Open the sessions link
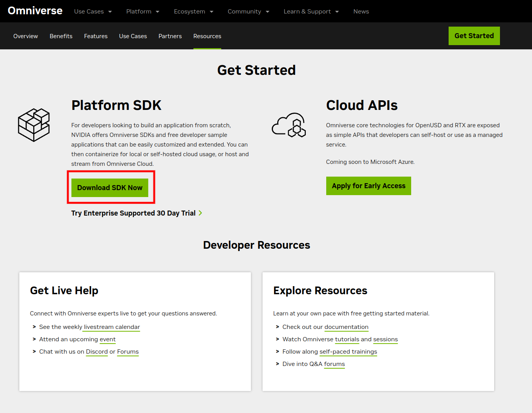Screen dimensions: 532x413 (385, 339)
